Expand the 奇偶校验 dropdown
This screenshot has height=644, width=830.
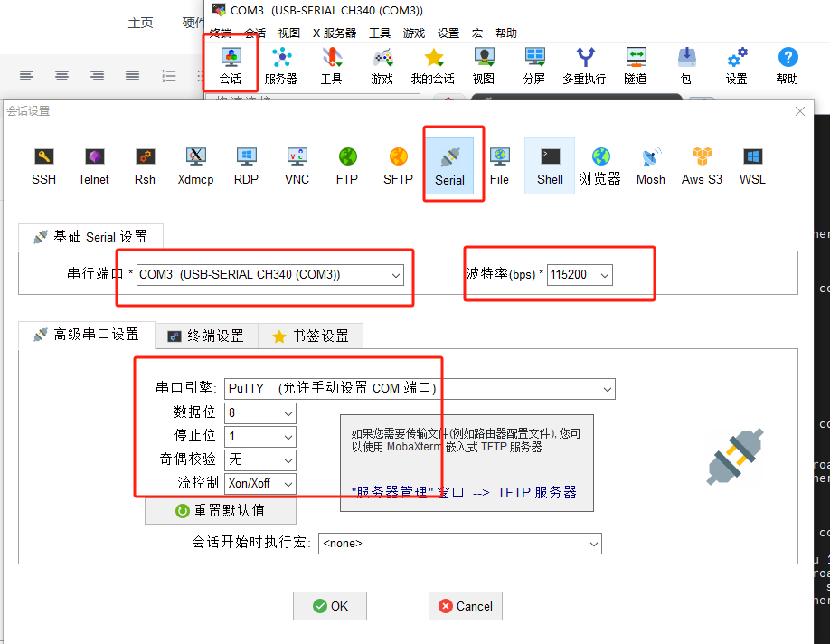[x=260, y=460]
